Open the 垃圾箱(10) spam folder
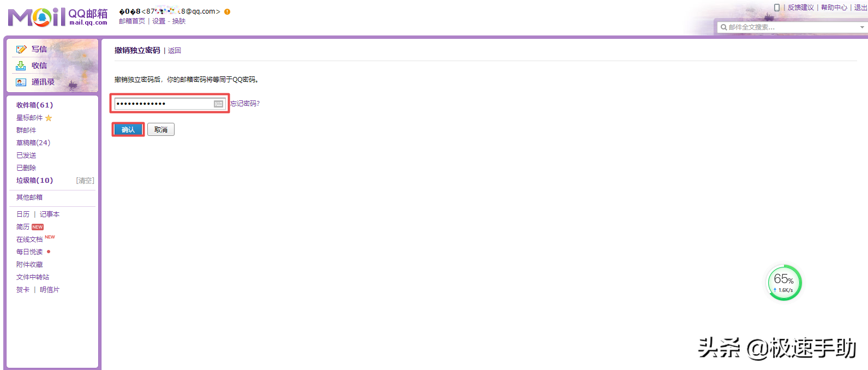868x370 pixels. coord(34,181)
